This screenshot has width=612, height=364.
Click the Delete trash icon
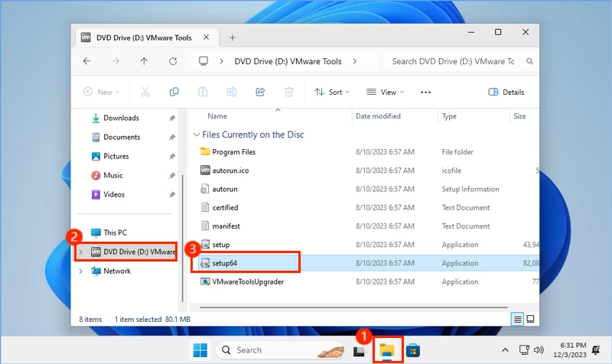click(x=289, y=92)
